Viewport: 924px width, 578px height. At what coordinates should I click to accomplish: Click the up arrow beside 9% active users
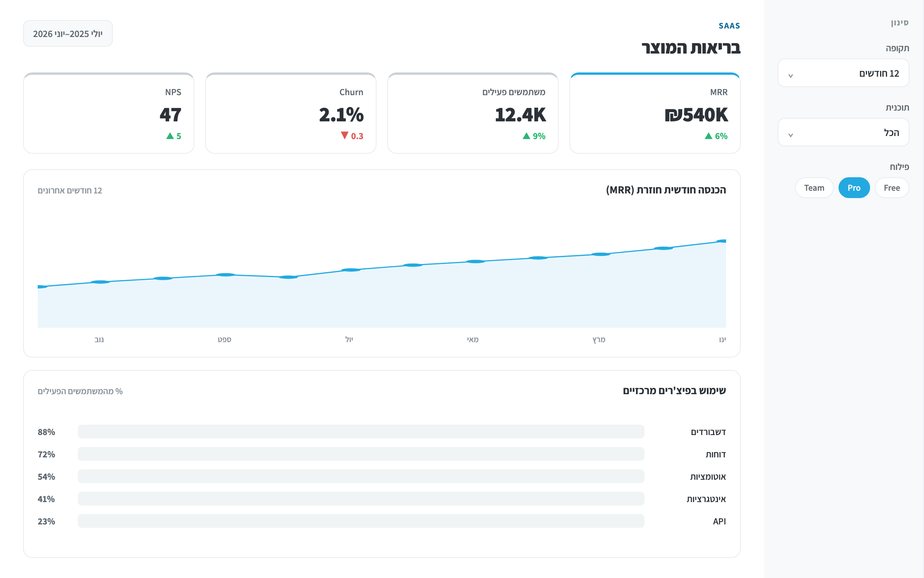[526, 136]
